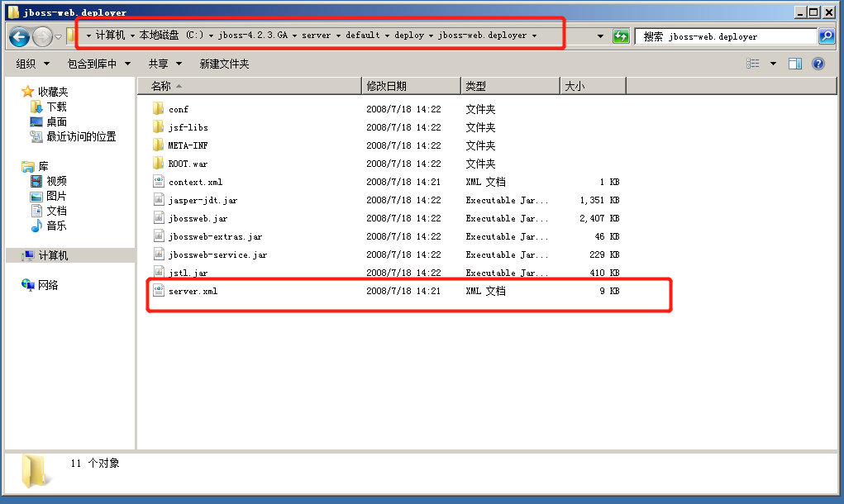Expand dropdown arrow after 计算机 breadcrumb
This screenshot has height=504, width=844.
[x=132, y=36]
